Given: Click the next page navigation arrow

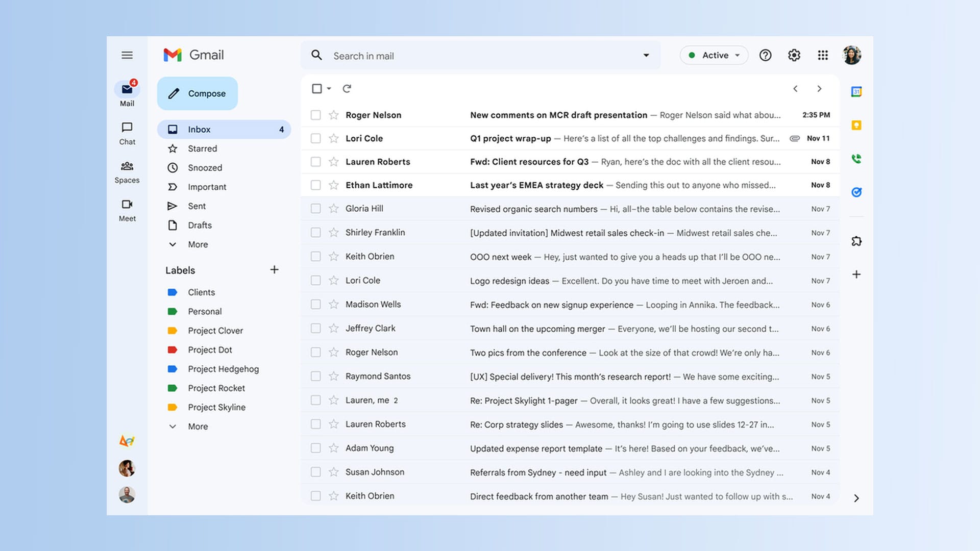Looking at the screenshot, I should pos(819,88).
